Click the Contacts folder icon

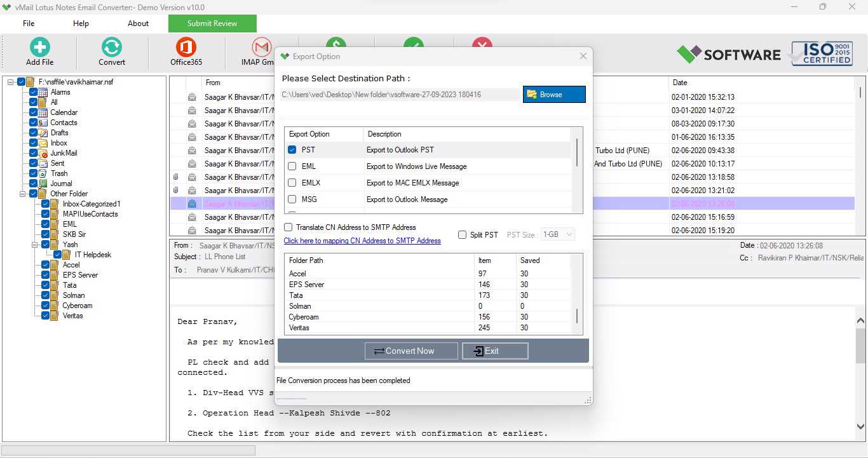(43, 123)
